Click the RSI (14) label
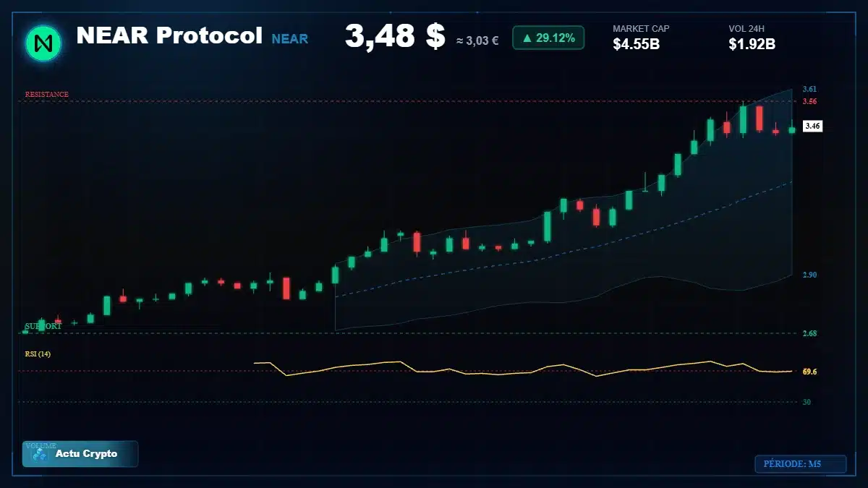This screenshot has width=868, height=488. (x=38, y=354)
